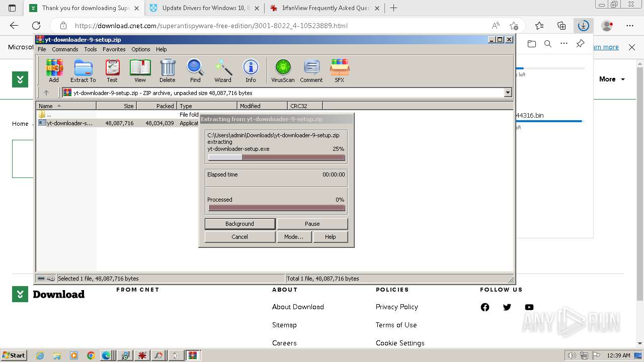Sort by the CRC32 column header
The height and width of the screenshot is (362, 644).
tap(305, 106)
